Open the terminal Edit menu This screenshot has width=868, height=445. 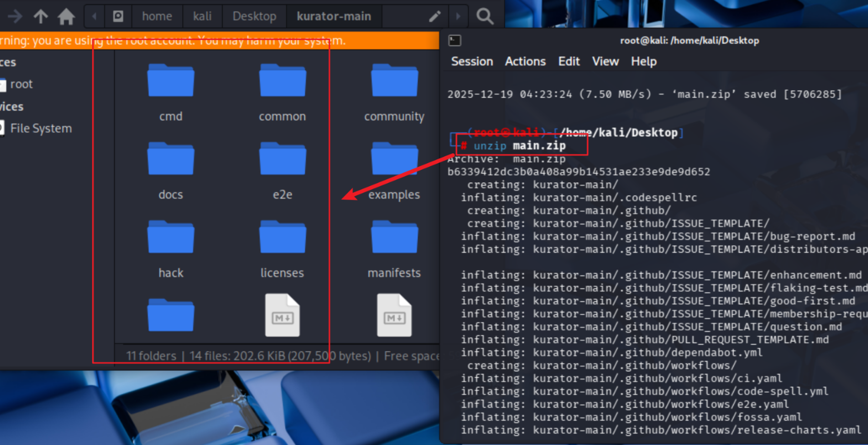(x=569, y=61)
